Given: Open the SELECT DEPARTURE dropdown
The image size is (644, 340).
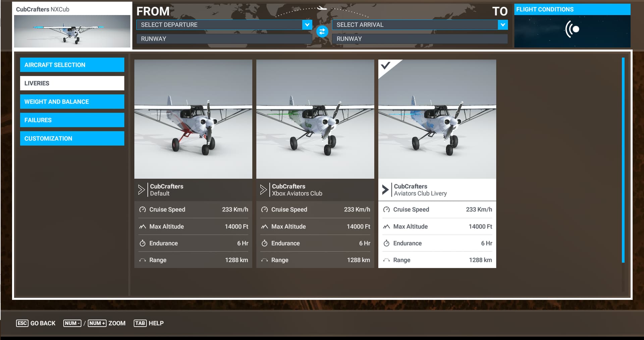Looking at the screenshot, I should [224, 24].
